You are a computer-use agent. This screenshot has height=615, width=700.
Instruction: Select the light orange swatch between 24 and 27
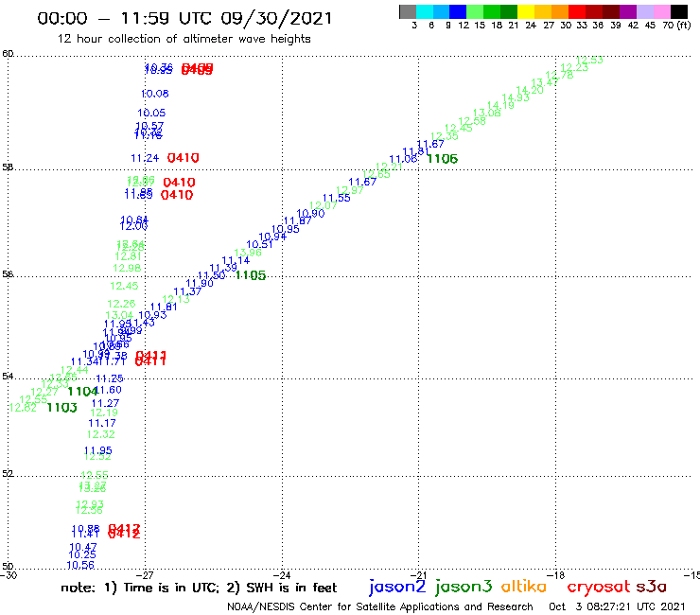click(543, 11)
